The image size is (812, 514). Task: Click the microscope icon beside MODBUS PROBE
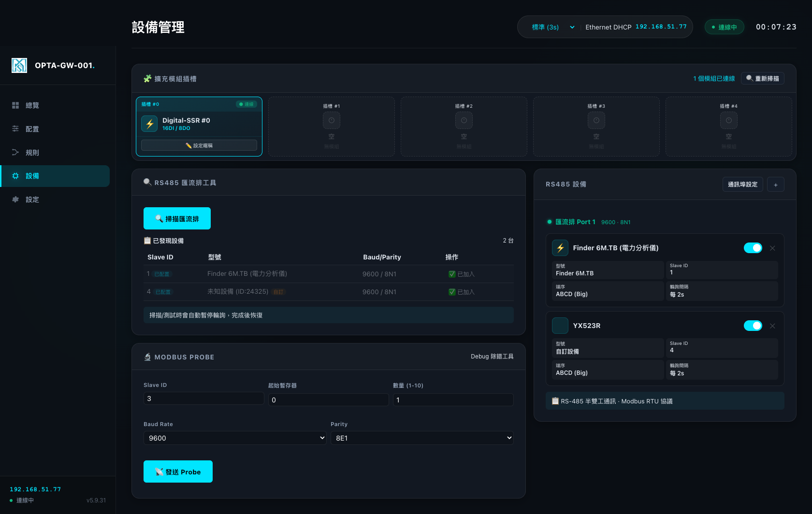pyautogui.click(x=147, y=357)
